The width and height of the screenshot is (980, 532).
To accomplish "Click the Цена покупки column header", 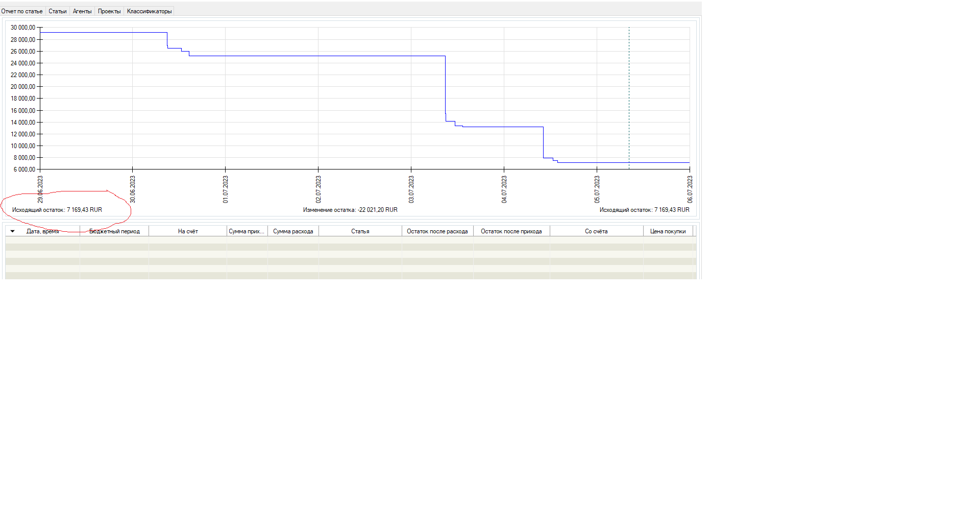I will point(668,231).
